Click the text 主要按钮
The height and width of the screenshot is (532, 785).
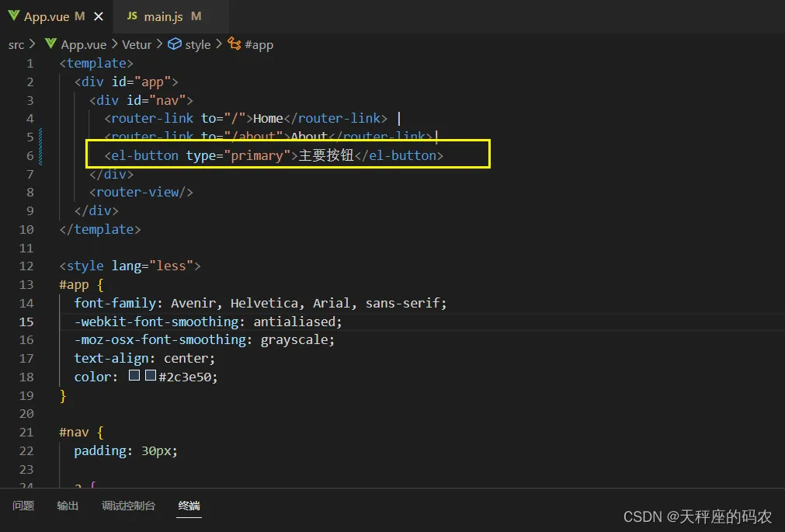point(326,155)
